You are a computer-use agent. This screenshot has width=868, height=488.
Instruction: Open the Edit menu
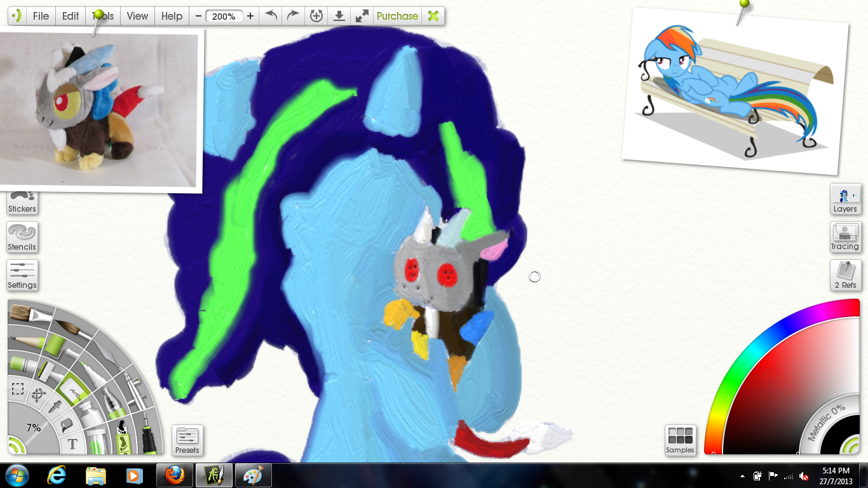71,16
